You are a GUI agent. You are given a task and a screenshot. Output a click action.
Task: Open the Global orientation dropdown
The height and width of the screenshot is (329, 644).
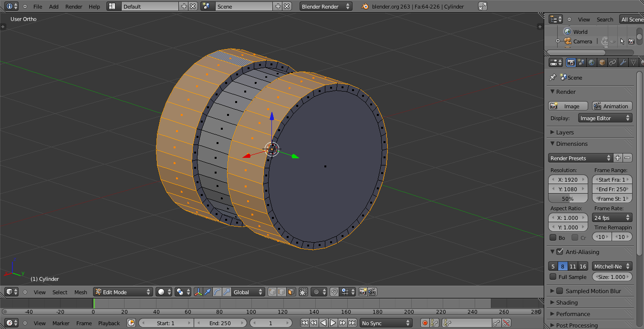[x=248, y=292]
